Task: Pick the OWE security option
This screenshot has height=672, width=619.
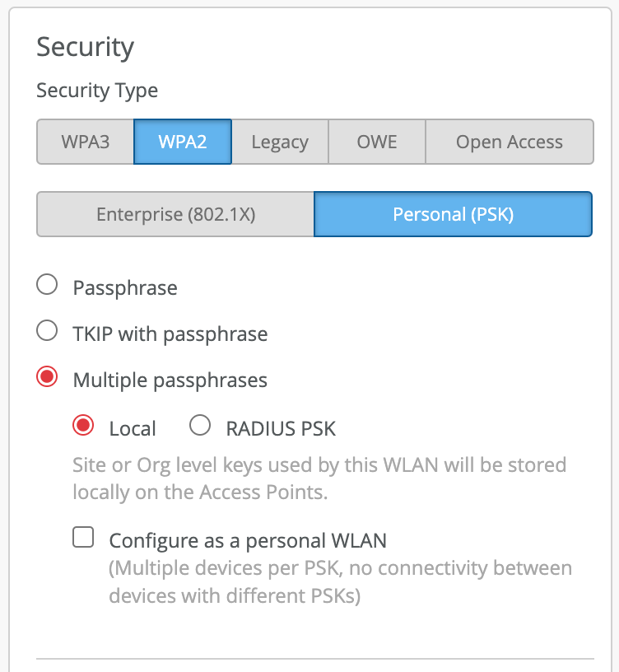Action: click(377, 142)
